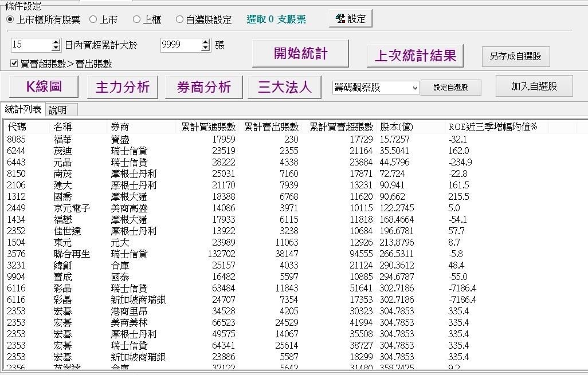Open the 籌碼觀察股 dropdown list
Image resolution: width=588 pixels, height=375 pixels.
coord(415,88)
